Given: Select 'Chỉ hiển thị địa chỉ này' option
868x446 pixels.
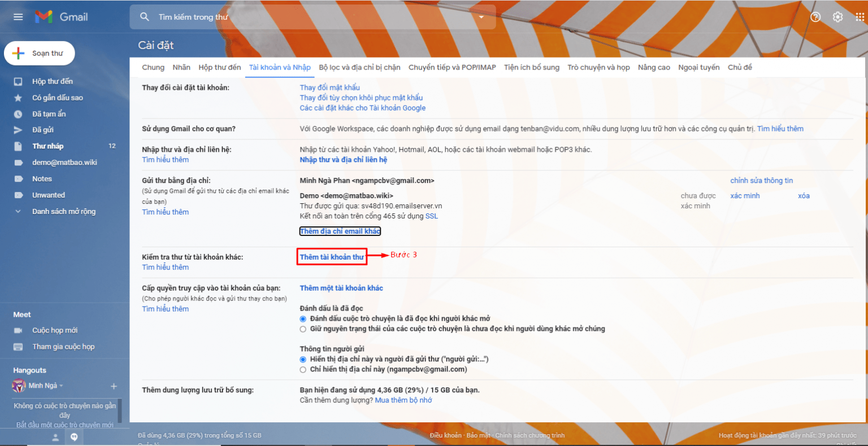Looking at the screenshot, I should click(302, 370).
